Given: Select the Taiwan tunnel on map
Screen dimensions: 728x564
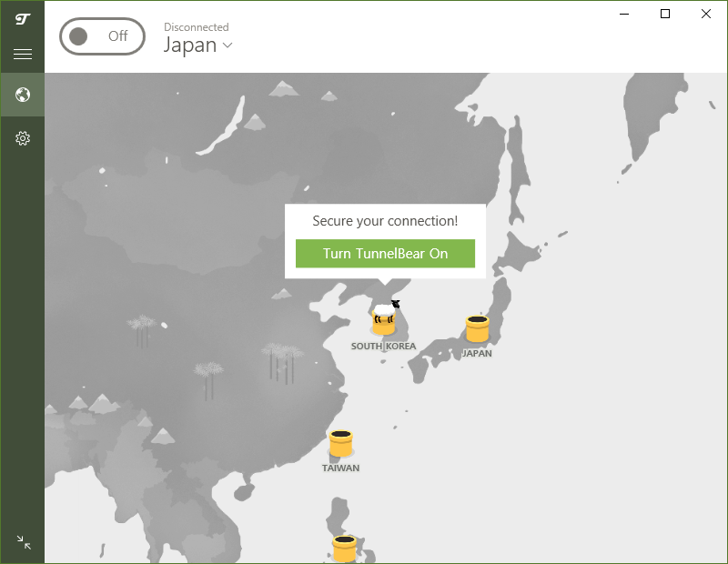Looking at the screenshot, I should click(341, 444).
